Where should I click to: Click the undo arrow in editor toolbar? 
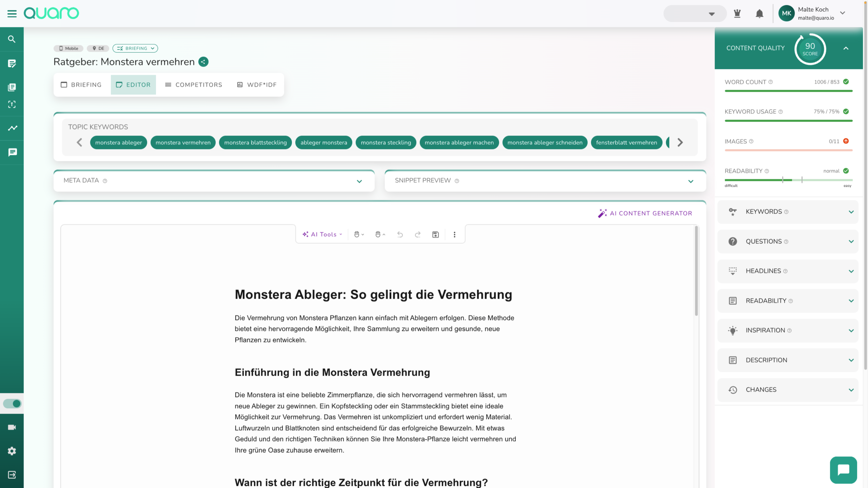pyautogui.click(x=400, y=235)
